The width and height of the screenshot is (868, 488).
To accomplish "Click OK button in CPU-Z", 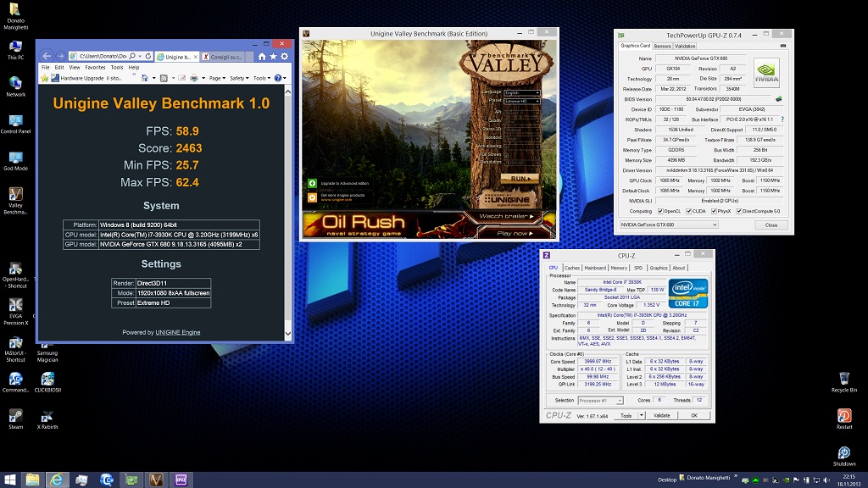I will (693, 415).
